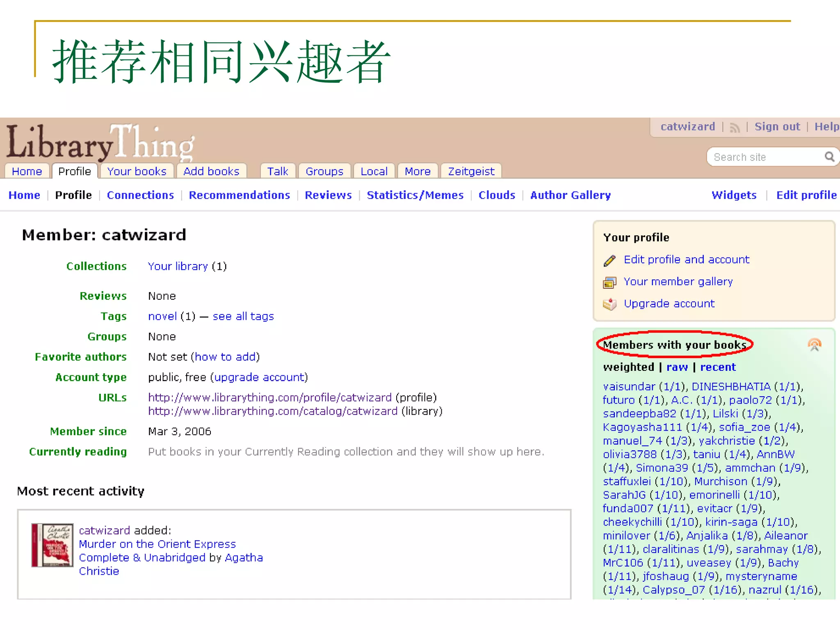Image resolution: width=840 pixels, height=630 pixels.
Task: Open Recommendations in the submenu
Action: [x=240, y=195]
